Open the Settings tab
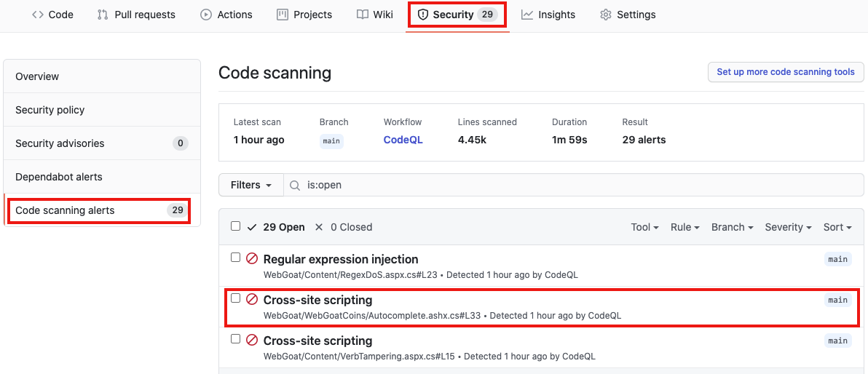Viewport: 868px width, 374px height. [x=628, y=15]
